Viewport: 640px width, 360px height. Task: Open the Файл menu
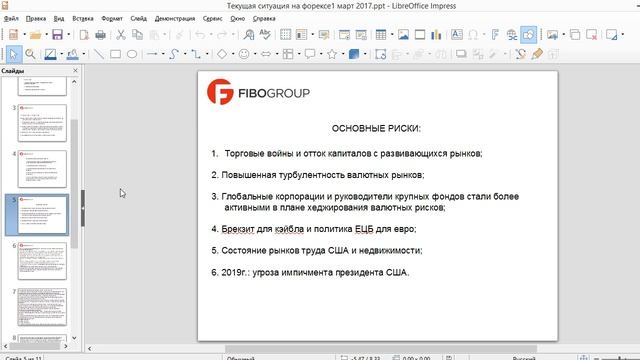[11, 18]
